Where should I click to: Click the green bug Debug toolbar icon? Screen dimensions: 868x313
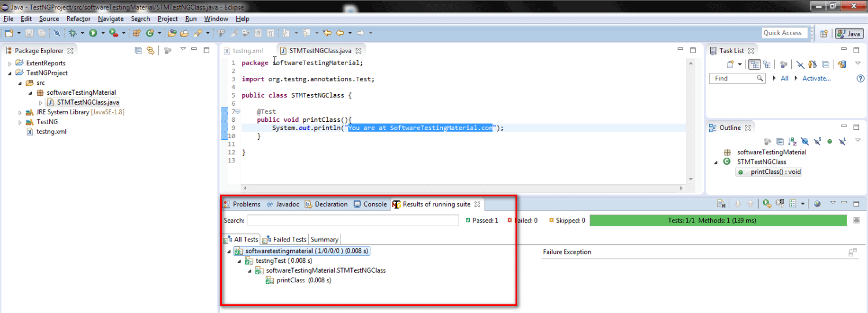click(x=73, y=33)
